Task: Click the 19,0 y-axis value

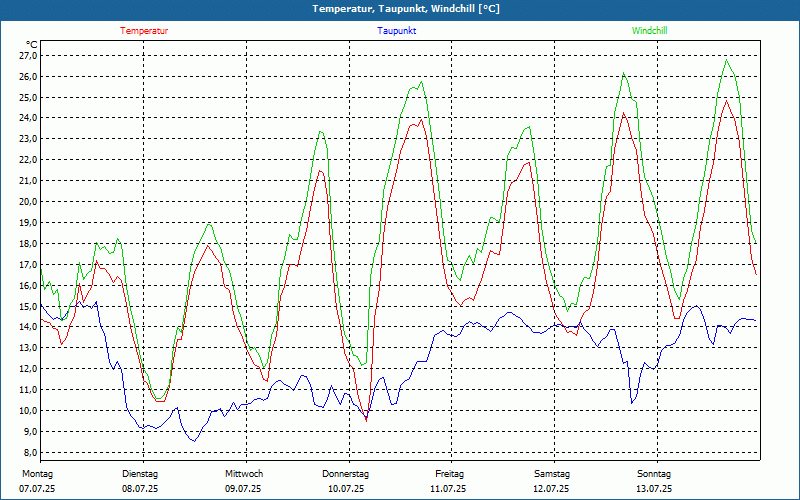Action: (29, 222)
